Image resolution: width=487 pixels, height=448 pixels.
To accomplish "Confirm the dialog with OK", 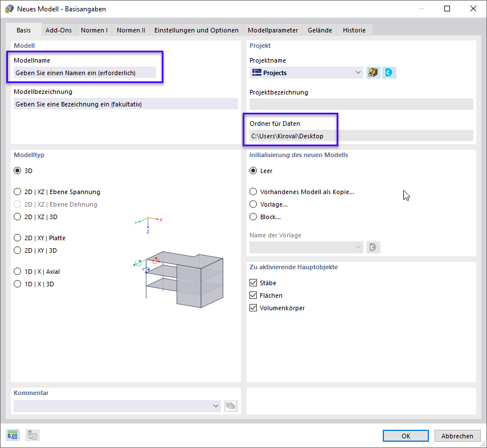I will click(406, 435).
